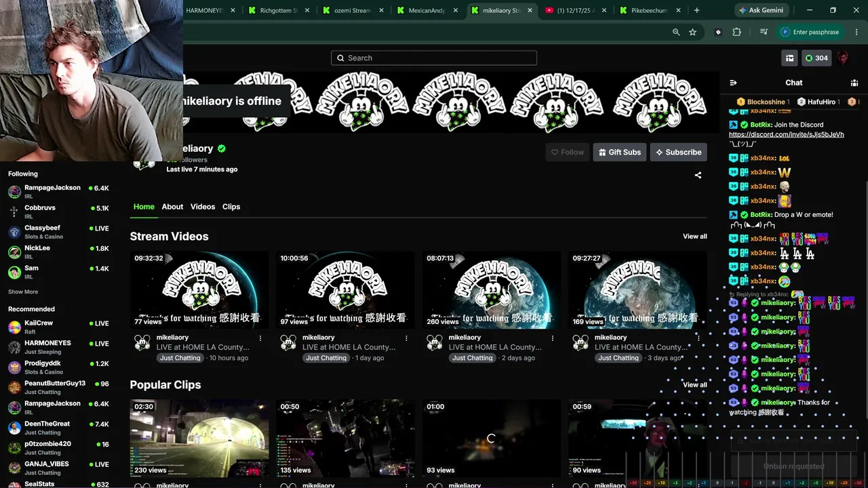Close the MexicanAndy browser tab
This screenshot has width=868, height=488.
click(x=456, y=11)
